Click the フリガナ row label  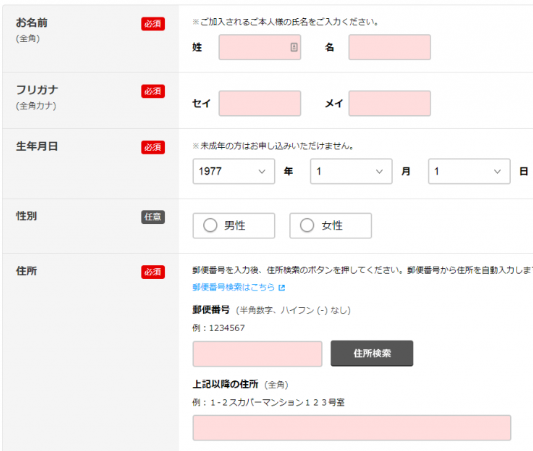[37, 90]
